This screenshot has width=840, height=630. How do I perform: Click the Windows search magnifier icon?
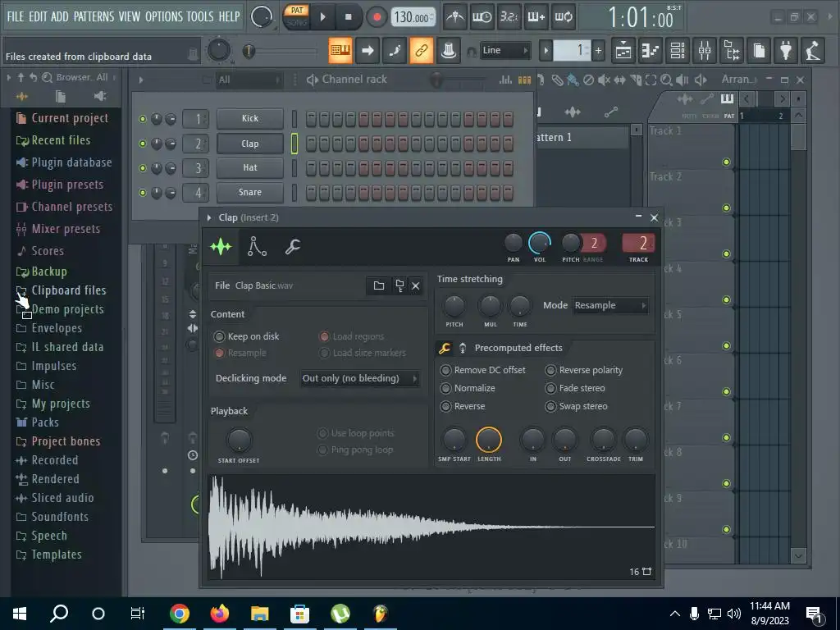(59, 614)
